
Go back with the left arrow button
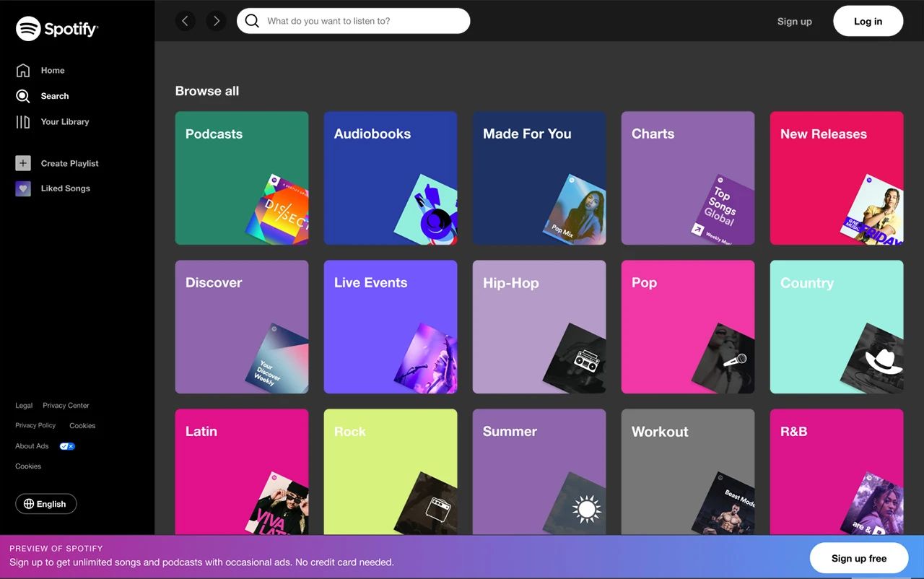[186, 21]
